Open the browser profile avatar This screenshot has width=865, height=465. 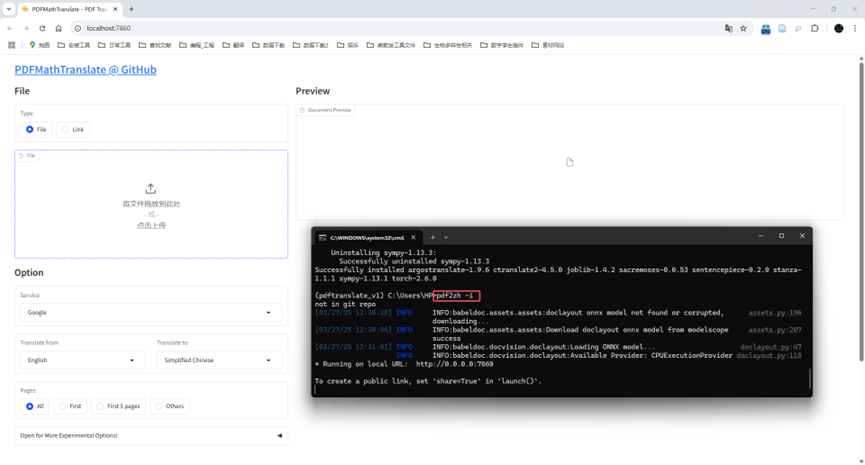[839, 28]
